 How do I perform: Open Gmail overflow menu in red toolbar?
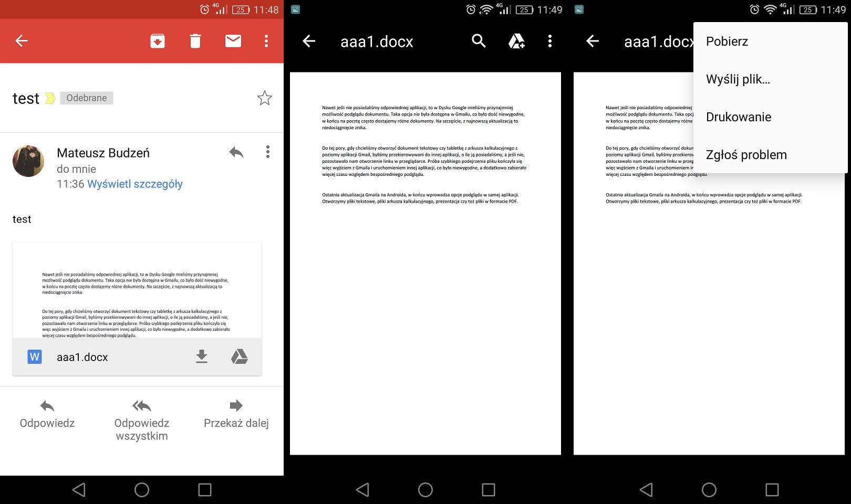(266, 41)
